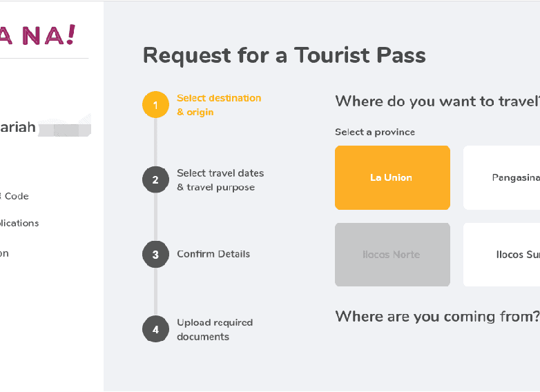The height and width of the screenshot is (392, 540).
Task: Click the pink logo at top left
Action: click(x=37, y=35)
